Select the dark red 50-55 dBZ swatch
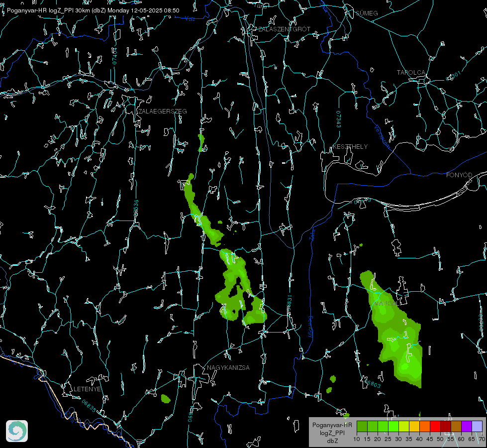The height and width of the screenshot is (448, 487). 446,426
